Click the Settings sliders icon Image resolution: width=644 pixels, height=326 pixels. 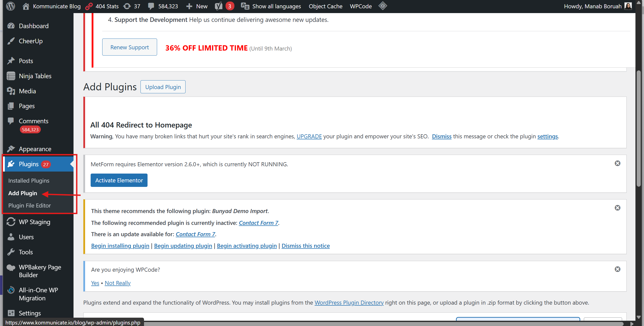(11, 313)
